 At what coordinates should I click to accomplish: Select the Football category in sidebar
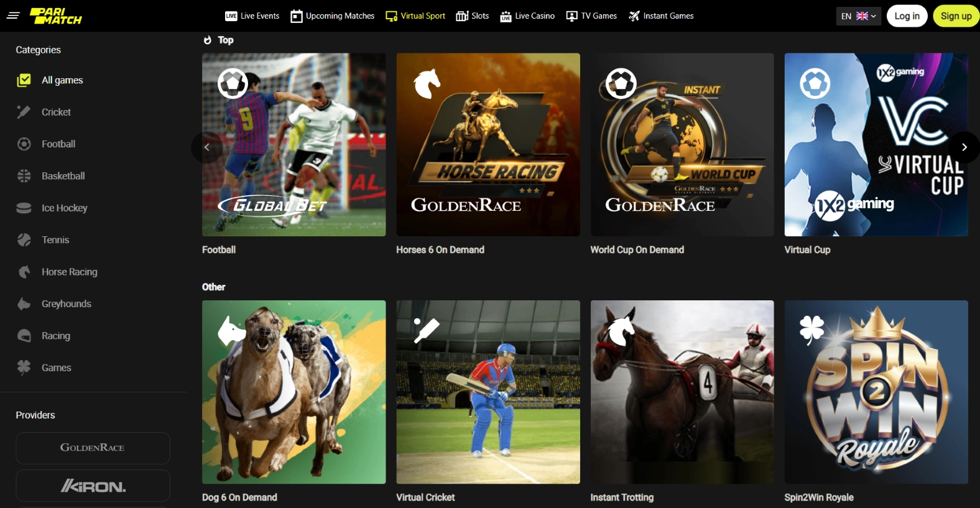(58, 144)
